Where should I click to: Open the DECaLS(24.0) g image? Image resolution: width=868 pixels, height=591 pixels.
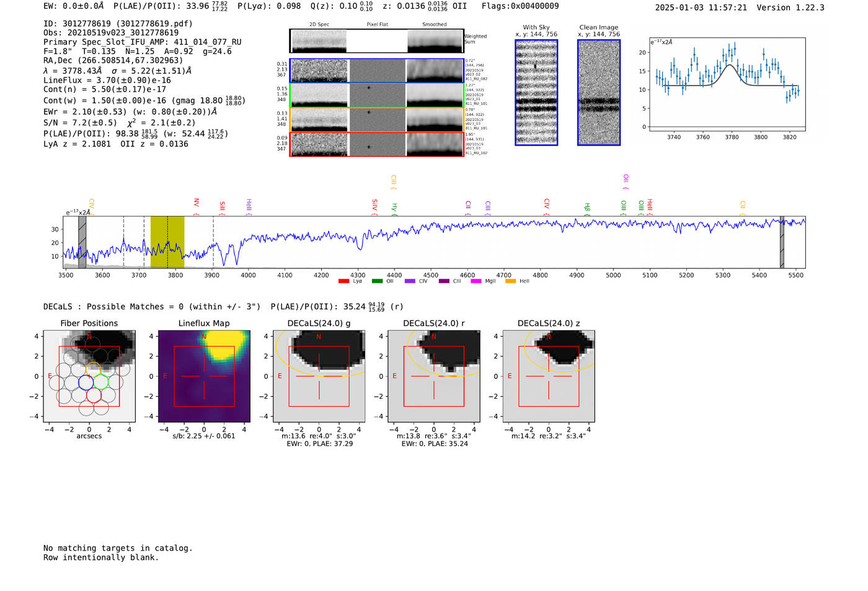[319, 376]
